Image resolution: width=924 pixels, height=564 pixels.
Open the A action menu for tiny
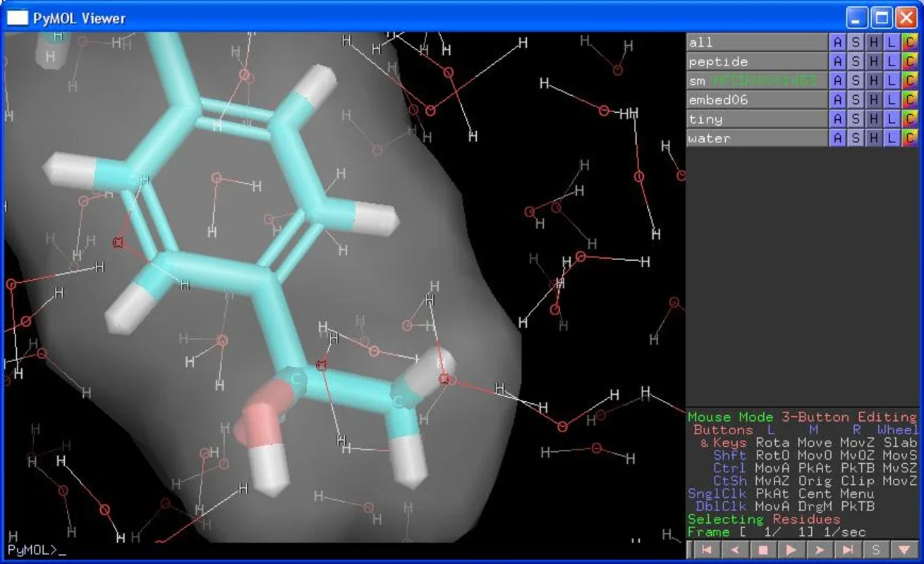point(837,118)
